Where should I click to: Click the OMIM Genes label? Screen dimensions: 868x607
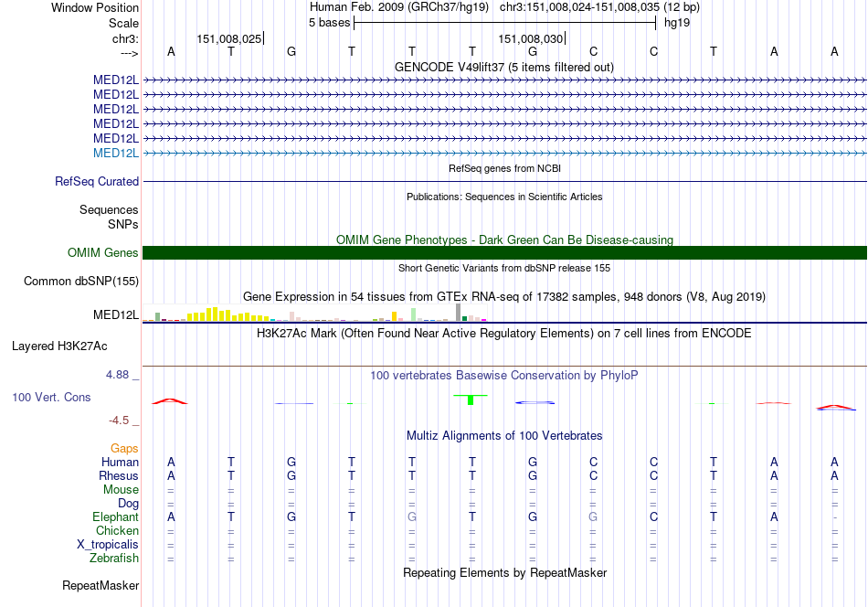103,252
